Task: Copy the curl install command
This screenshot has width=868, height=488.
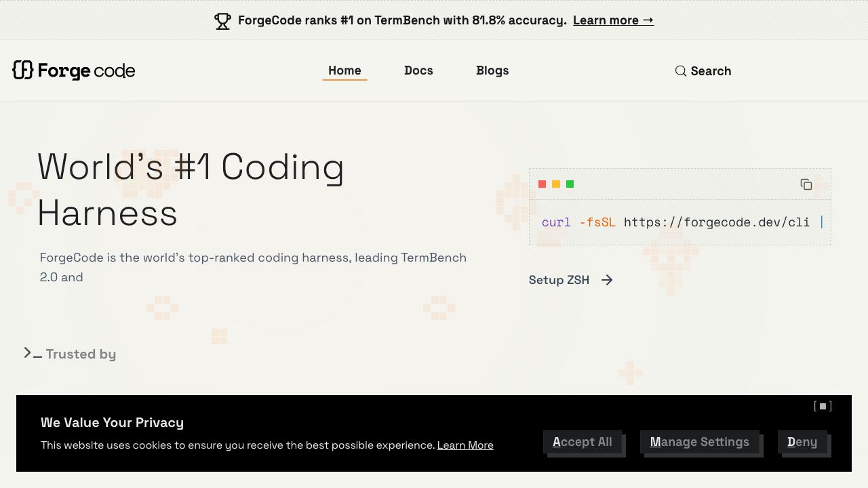Action: pyautogui.click(x=806, y=184)
